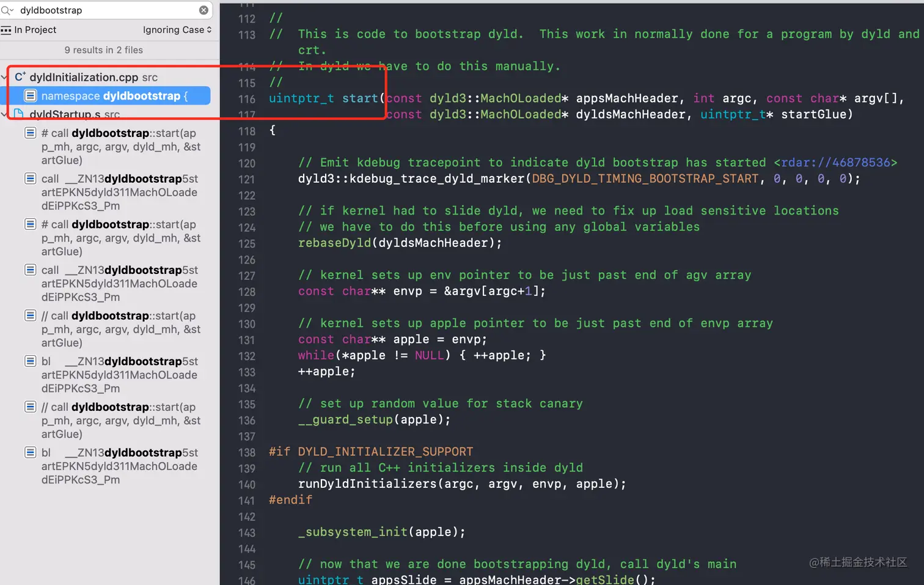Click the '__guard_setup(apple);' line
The width and height of the screenshot is (924, 585).
pyautogui.click(x=374, y=420)
